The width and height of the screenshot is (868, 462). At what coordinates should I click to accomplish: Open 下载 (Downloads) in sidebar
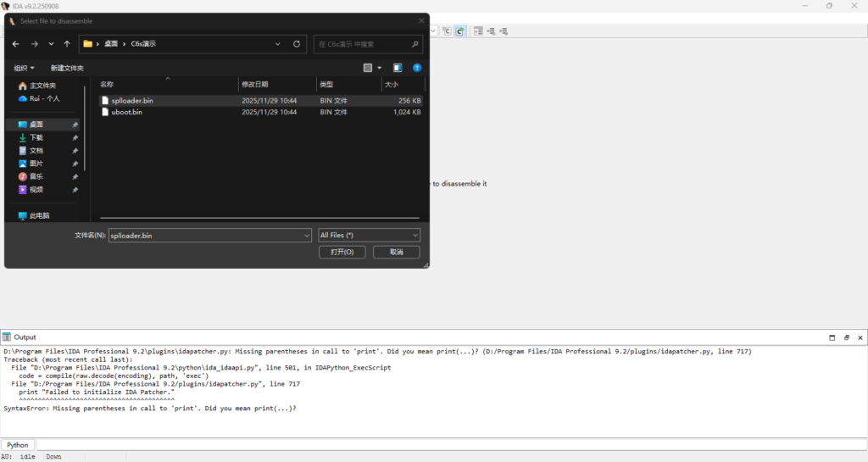36,137
